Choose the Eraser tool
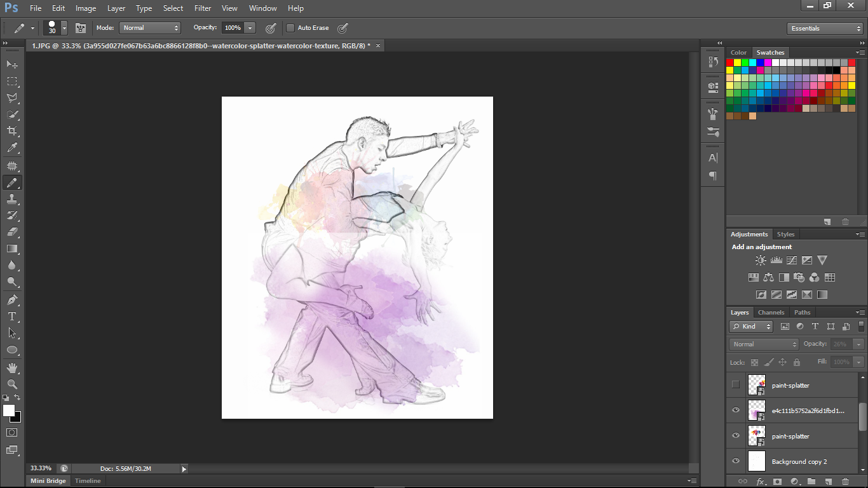 [12, 232]
